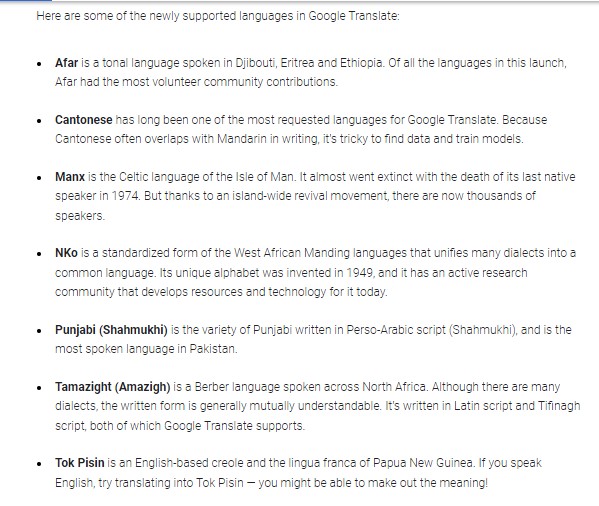Image resolution: width=599 pixels, height=506 pixels.
Task: Click the bullet point beside Manx
Action: click(x=39, y=178)
